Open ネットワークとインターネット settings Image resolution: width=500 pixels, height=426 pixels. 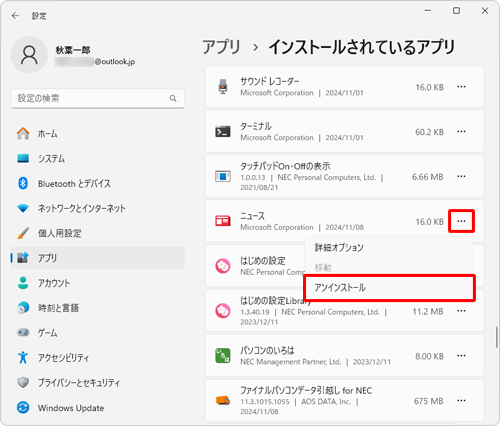98,208
